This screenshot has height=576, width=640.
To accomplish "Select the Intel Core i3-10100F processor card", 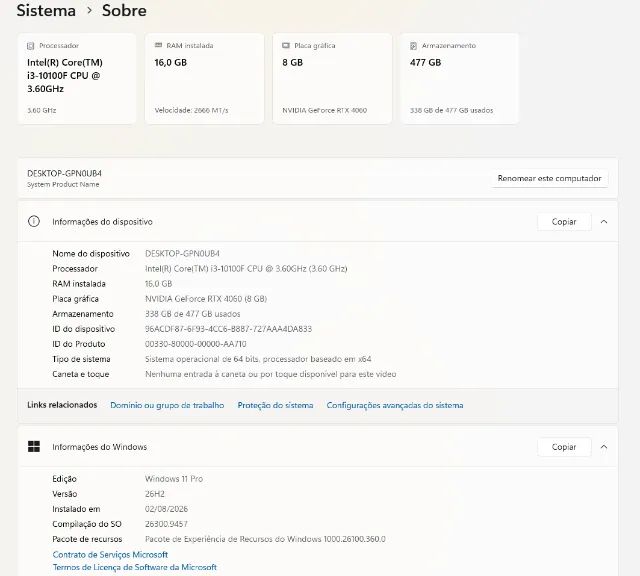I will (77, 78).
